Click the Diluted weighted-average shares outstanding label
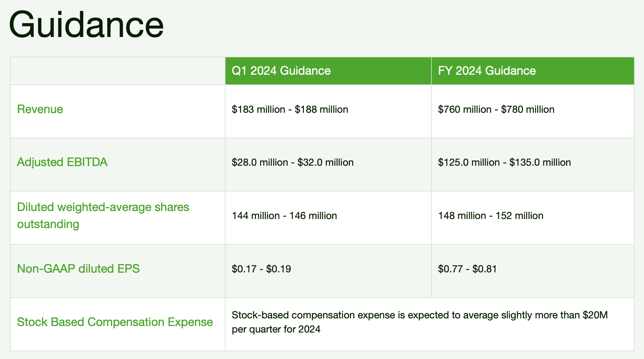This screenshot has height=359, width=644. click(x=103, y=215)
